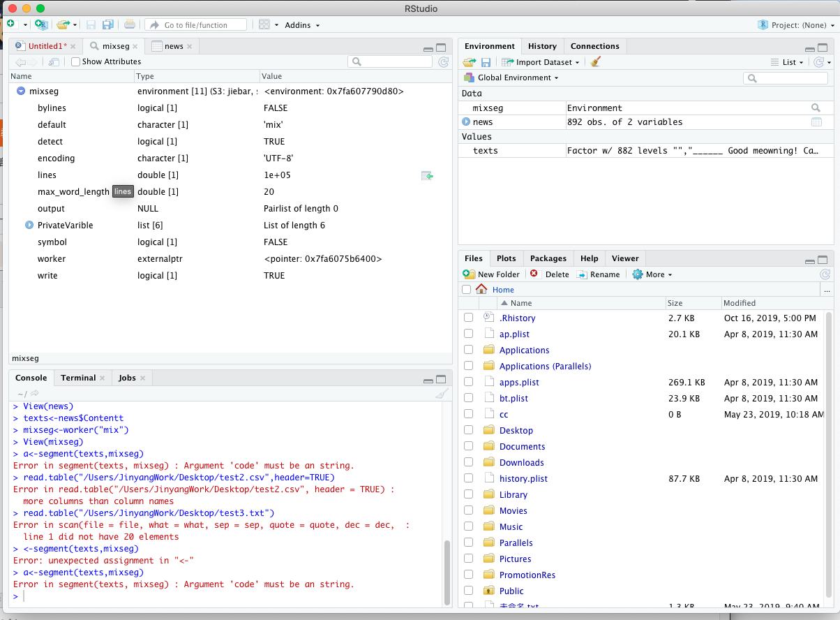Open the news data grid icon
840x620 pixels.
[816, 122]
